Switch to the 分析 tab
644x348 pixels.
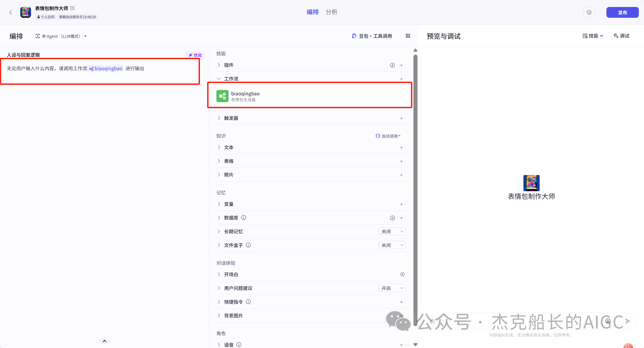(332, 12)
